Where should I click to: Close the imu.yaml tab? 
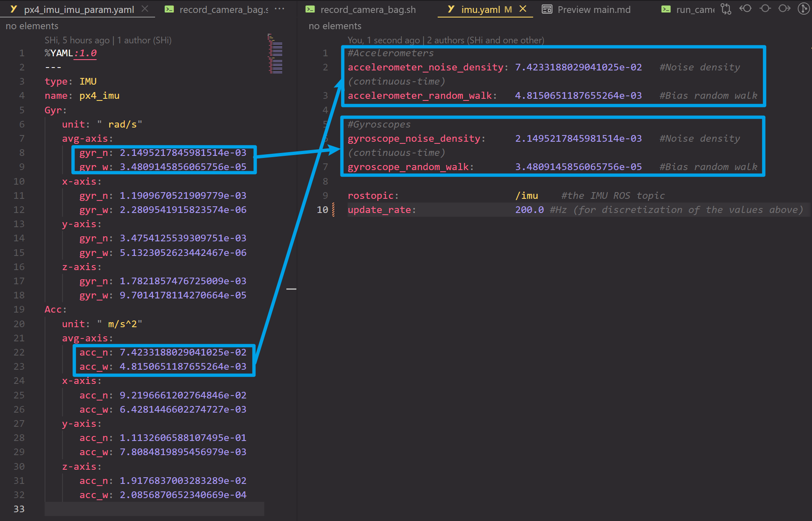[x=523, y=9]
